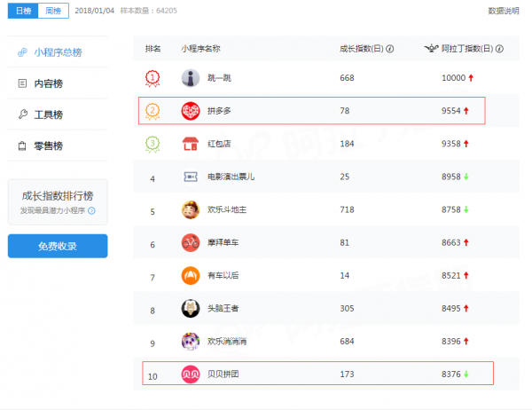Click the rank 2 orange medal badge
Image resolution: width=532 pixels, height=410 pixels.
coord(153,111)
